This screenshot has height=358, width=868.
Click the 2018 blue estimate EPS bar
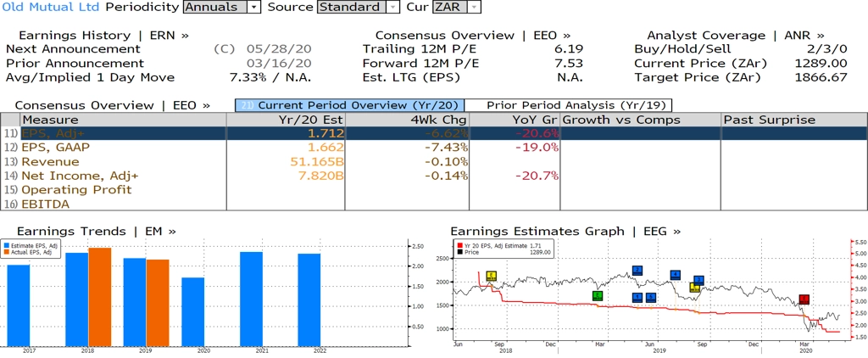pyautogui.click(x=76, y=299)
